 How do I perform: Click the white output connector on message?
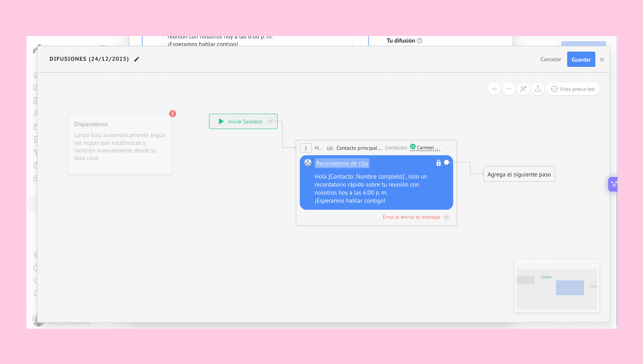tap(447, 163)
